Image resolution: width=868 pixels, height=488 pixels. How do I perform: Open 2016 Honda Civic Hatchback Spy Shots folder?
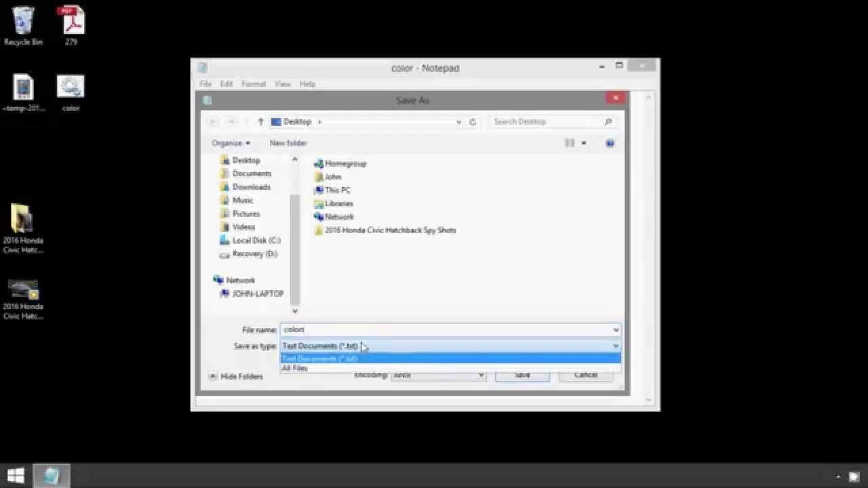click(384, 230)
